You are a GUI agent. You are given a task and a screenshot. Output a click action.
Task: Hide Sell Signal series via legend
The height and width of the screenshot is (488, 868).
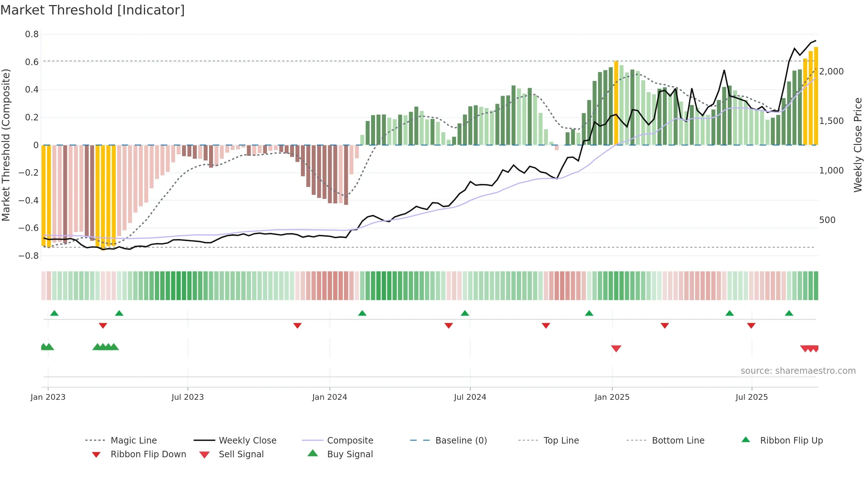(231, 454)
